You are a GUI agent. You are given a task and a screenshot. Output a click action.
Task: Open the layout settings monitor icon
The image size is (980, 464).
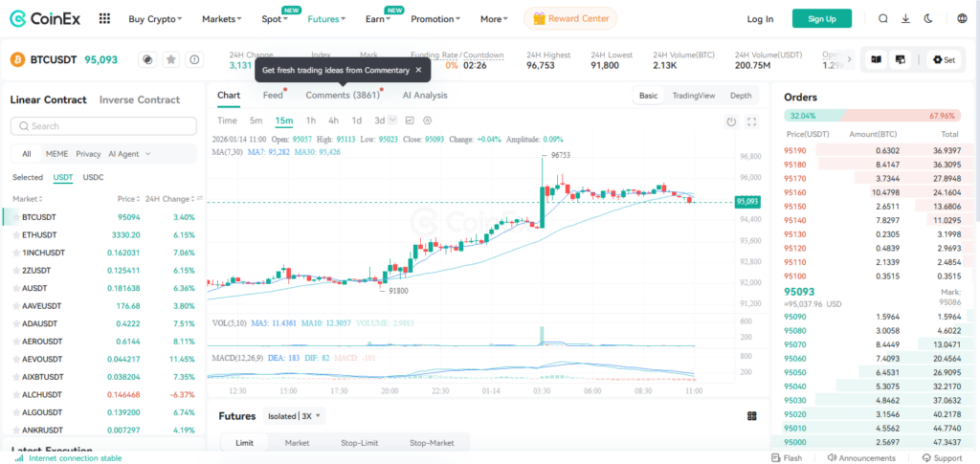(x=901, y=60)
